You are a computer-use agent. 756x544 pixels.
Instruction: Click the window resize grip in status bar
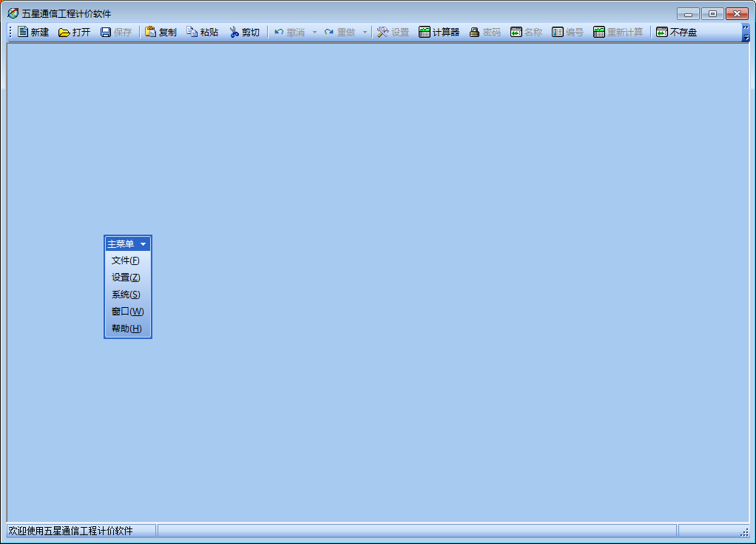[x=744, y=532]
